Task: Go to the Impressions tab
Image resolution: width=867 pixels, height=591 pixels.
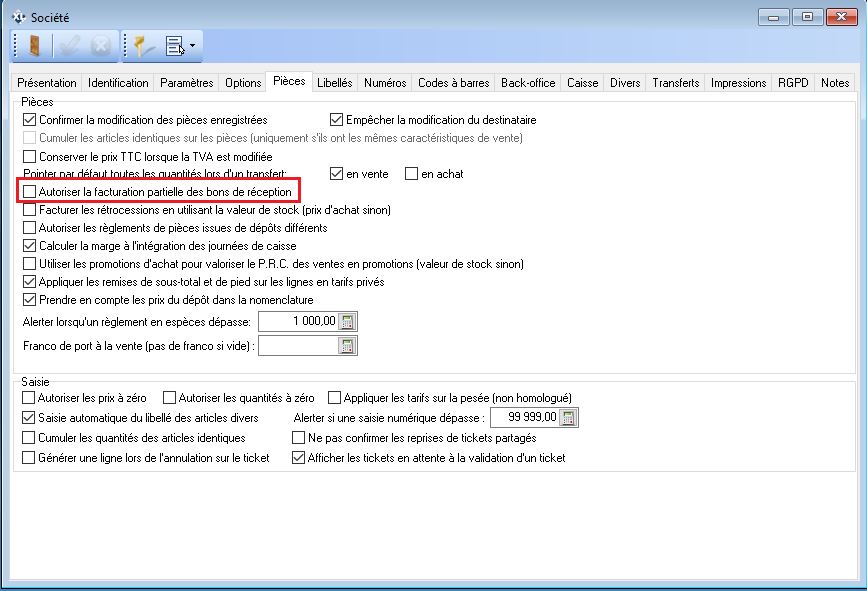Action: (738, 83)
